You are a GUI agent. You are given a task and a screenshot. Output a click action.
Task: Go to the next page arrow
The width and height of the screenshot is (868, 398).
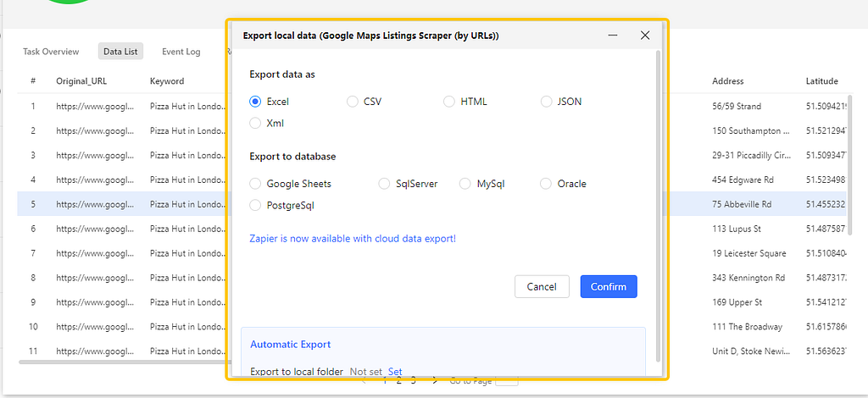[x=435, y=380]
